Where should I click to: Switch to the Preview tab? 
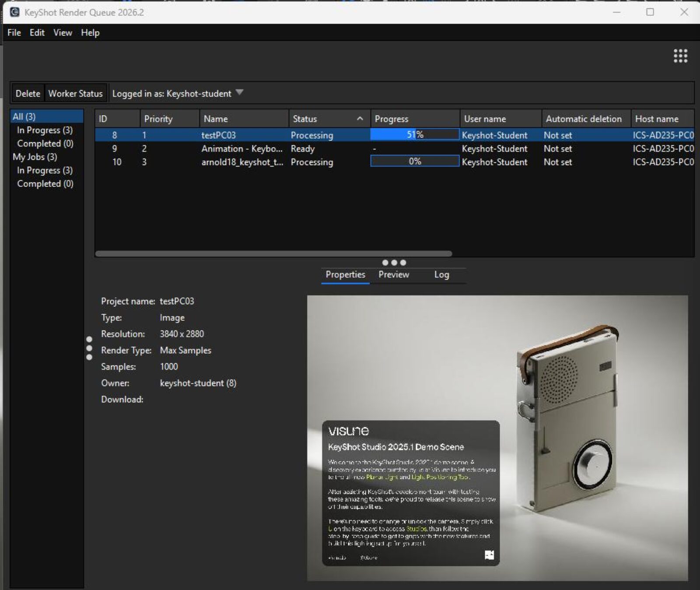tap(394, 274)
